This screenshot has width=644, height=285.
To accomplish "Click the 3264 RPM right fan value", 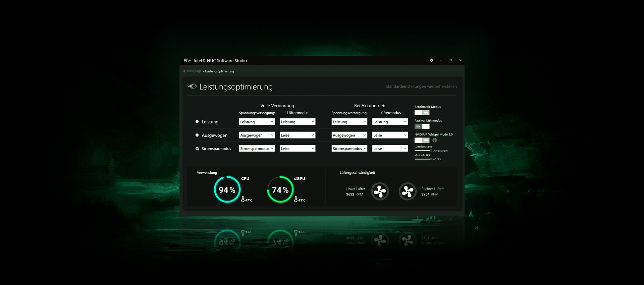I will tap(430, 194).
